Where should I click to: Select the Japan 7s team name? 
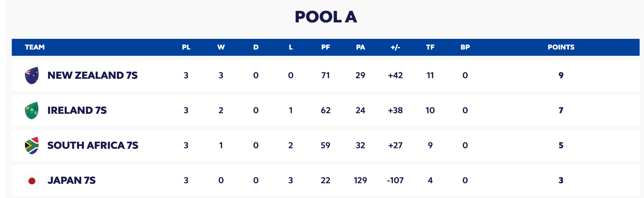tap(71, 180)
